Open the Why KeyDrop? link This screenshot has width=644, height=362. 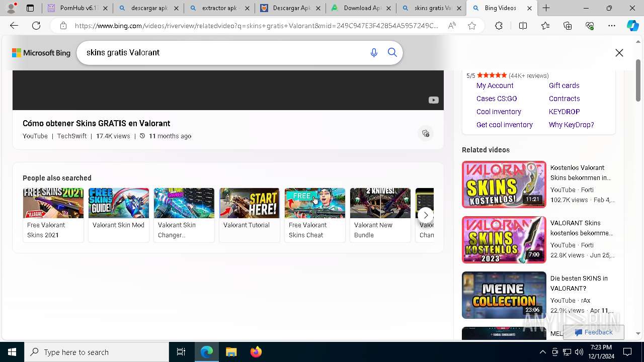(571, 125)
